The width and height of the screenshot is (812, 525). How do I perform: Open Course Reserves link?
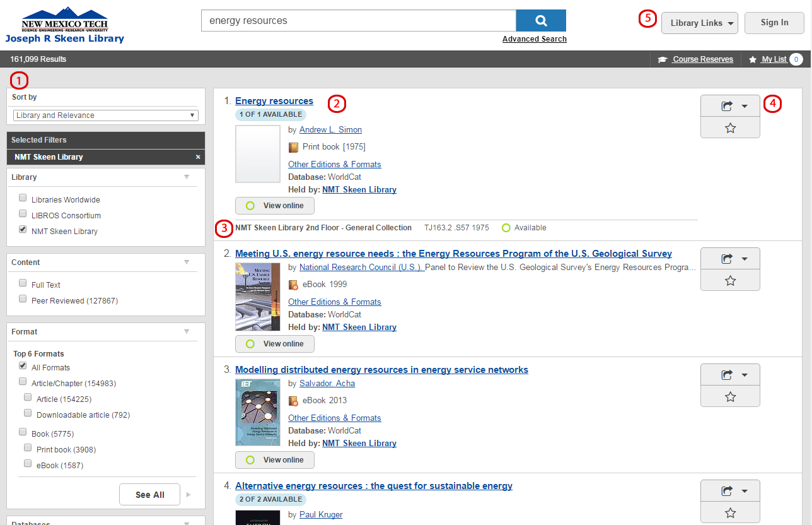pos(703,59)
